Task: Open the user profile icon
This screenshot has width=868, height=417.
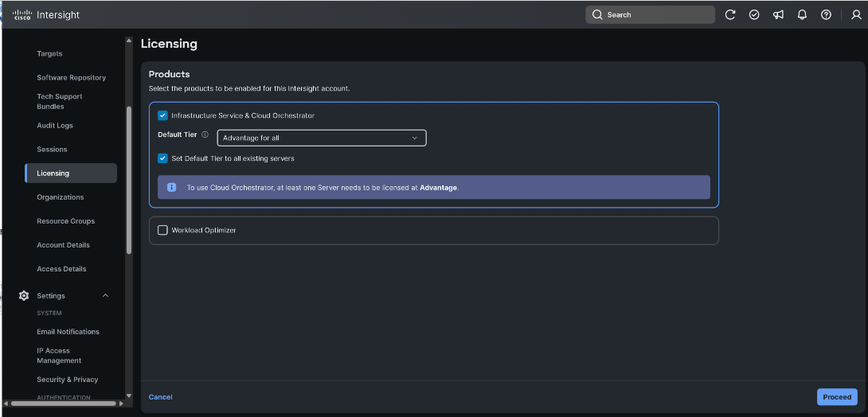Action: click(x=856, y=15)
